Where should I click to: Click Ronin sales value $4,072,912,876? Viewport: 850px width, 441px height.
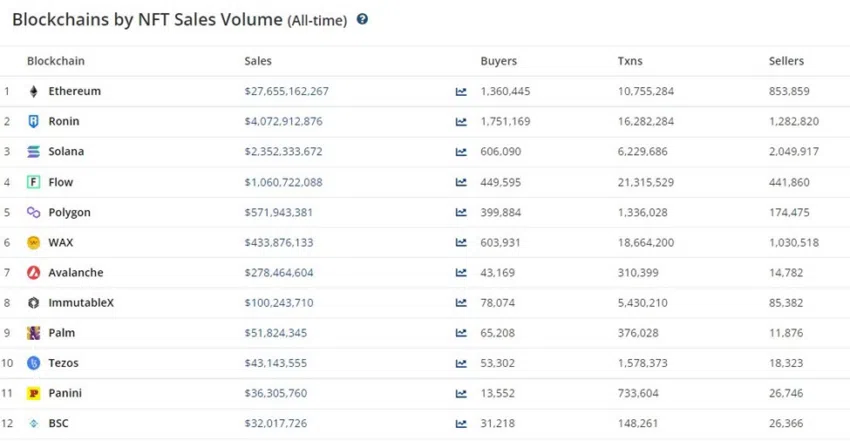point(284,121)
